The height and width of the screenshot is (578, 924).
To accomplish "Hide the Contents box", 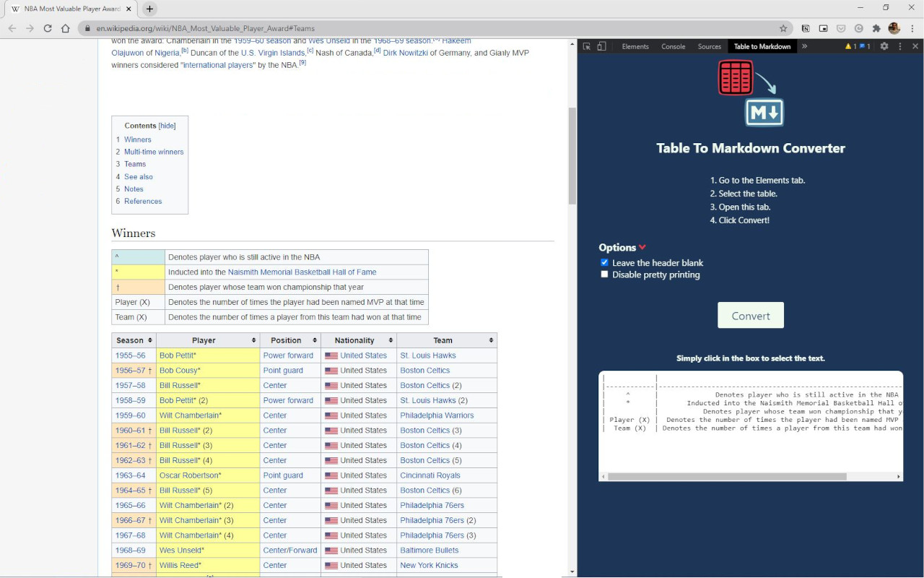I will (167, 126).
